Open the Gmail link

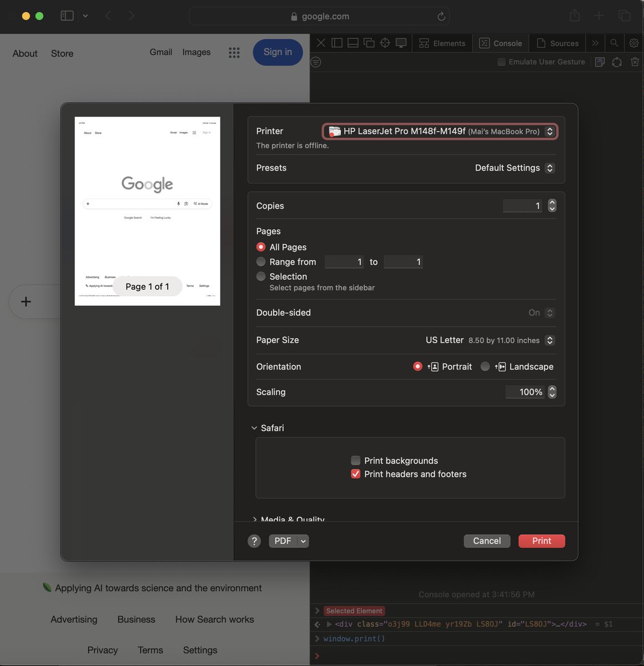[x=161, y=52]
